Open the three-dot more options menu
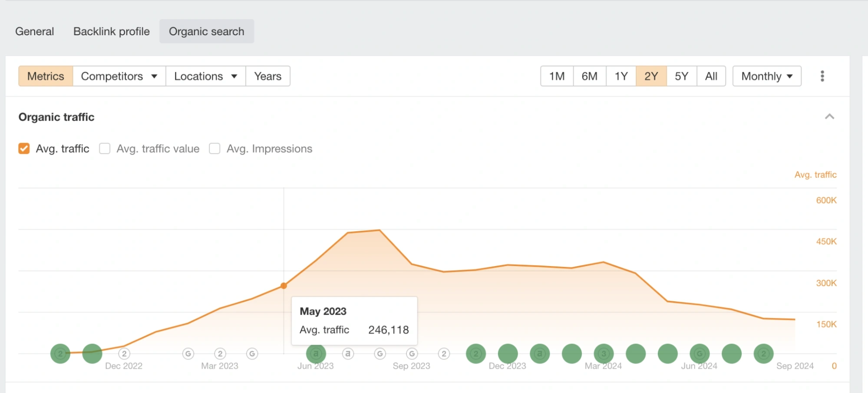 coord(822,76)
